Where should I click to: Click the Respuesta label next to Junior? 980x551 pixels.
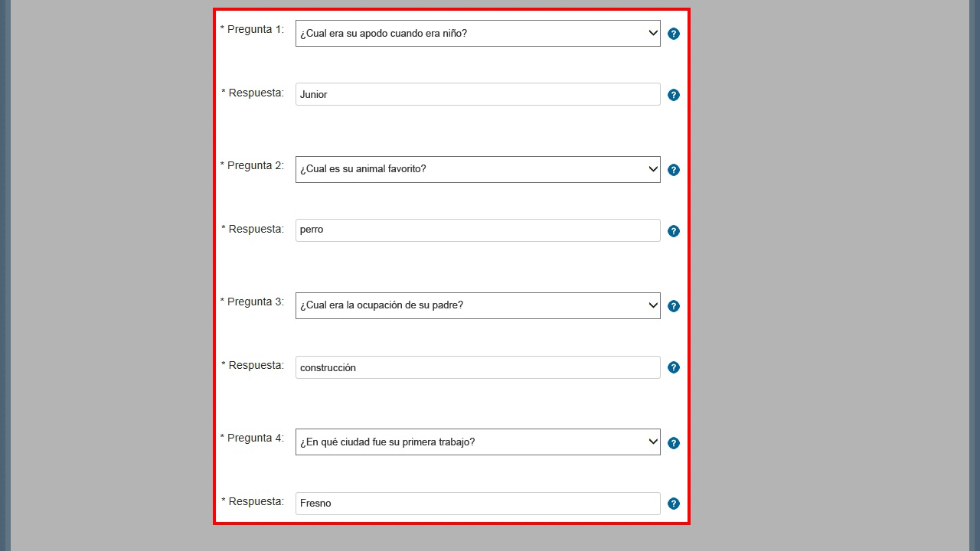click(x=253, y=93)
